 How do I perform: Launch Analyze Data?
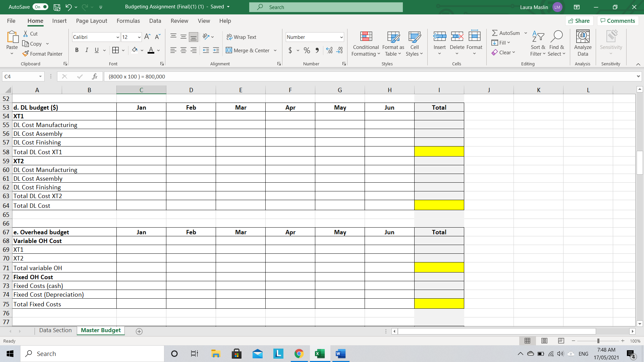pyautogui.click(x=583, y=43)
